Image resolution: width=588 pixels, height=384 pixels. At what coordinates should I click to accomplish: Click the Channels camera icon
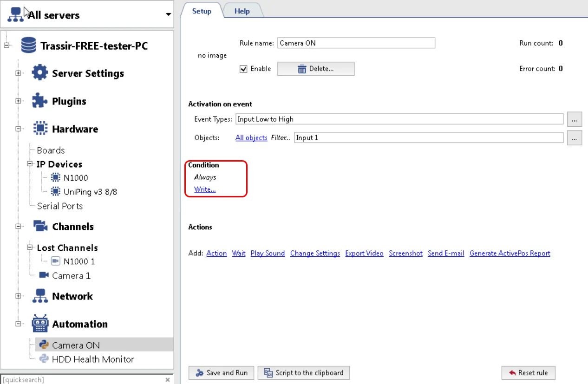tap(40, 226)
